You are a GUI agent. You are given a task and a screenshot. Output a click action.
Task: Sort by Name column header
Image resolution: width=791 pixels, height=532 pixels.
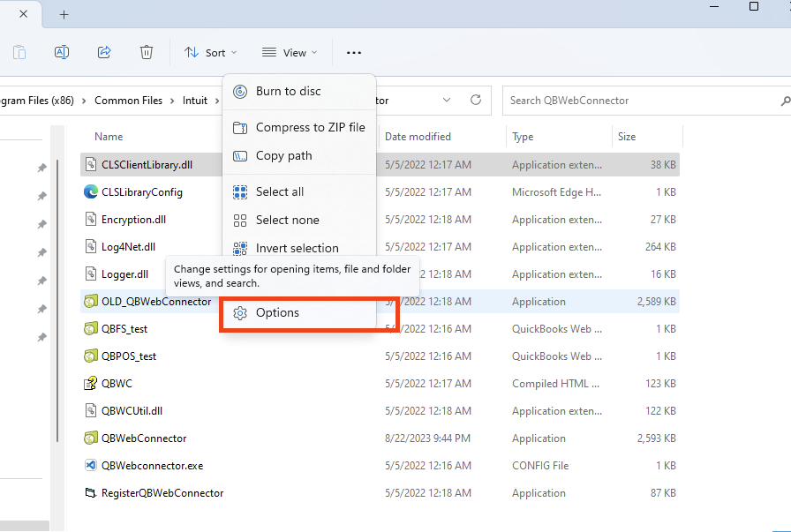(x=109, y=137)
